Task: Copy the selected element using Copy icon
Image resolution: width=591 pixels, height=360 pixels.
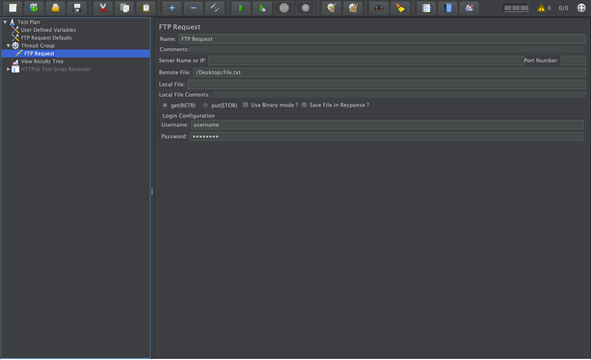Action: 124,8
